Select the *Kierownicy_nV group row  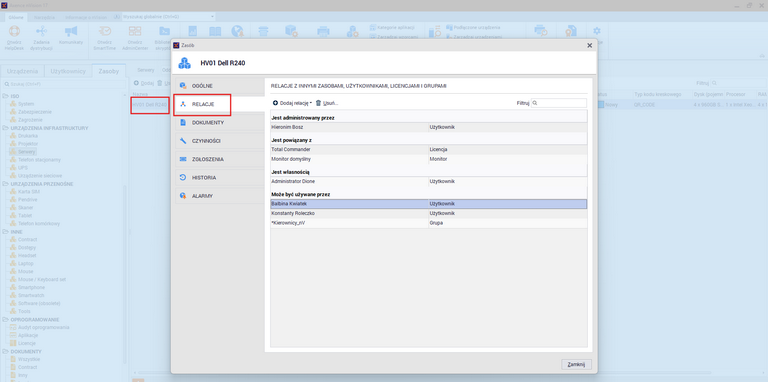pyautogui.click(x=429, y=223)
